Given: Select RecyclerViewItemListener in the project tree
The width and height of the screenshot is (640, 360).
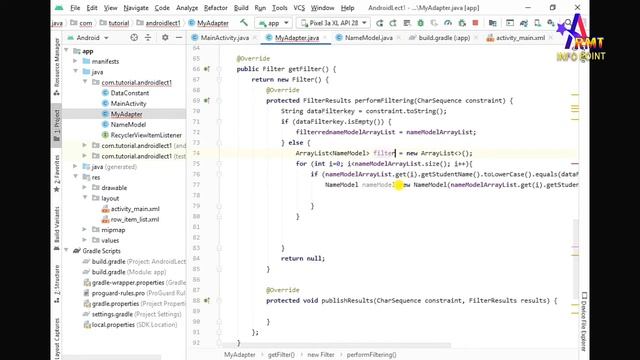Looking at the screenshot, I should click(146, 135).
